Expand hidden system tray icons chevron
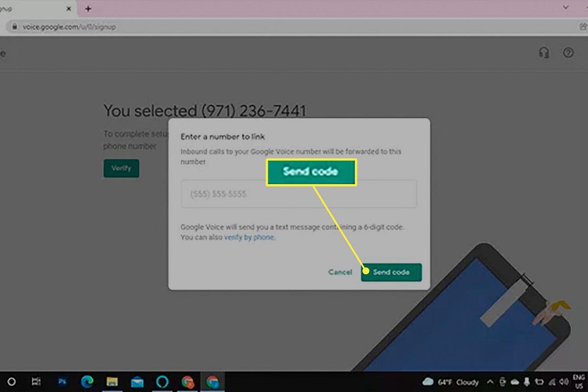 coord(490,382)
